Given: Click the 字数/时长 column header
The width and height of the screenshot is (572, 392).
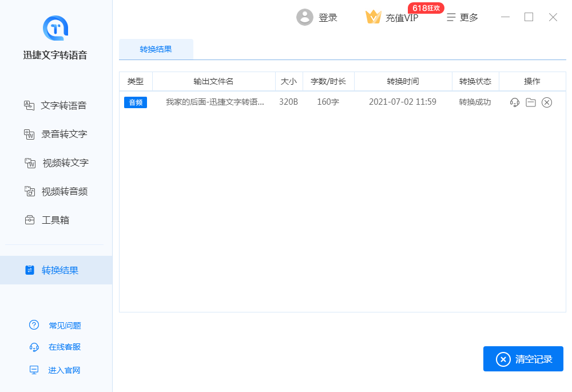Looking at the screenshot, I should point(328,81).
